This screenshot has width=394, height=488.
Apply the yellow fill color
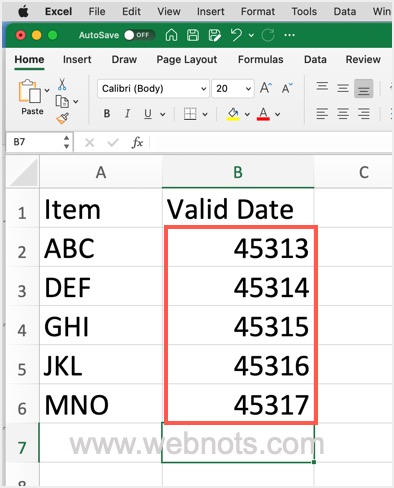tap(233, 114)
